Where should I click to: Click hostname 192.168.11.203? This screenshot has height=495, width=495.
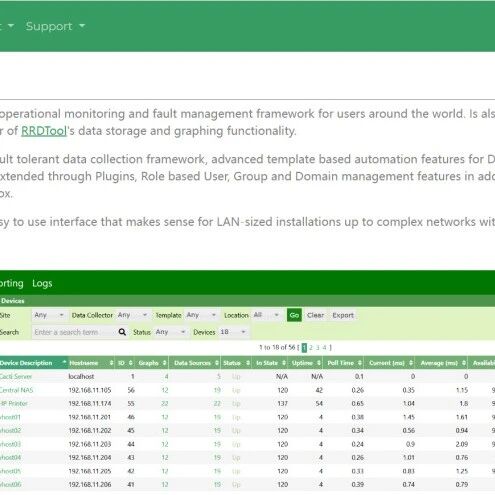(90, 444)
